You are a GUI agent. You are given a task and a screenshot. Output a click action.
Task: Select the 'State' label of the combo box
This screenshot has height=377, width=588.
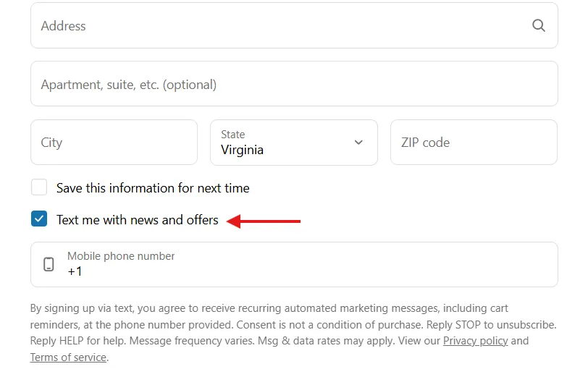tap(233, 134)
